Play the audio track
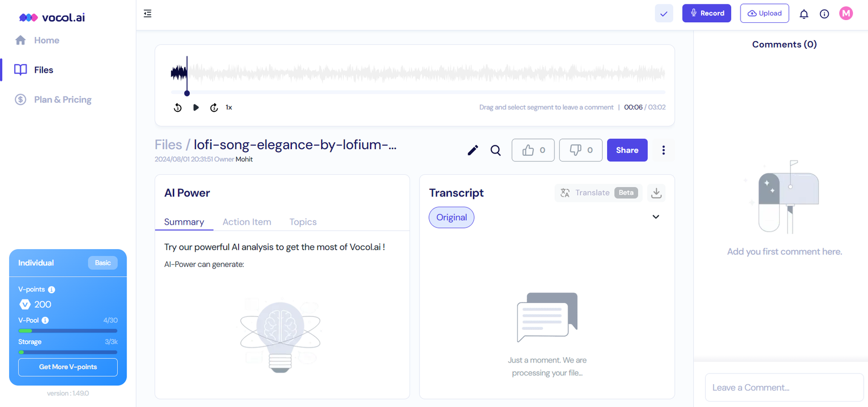868x407 pixels. [196, 107]
